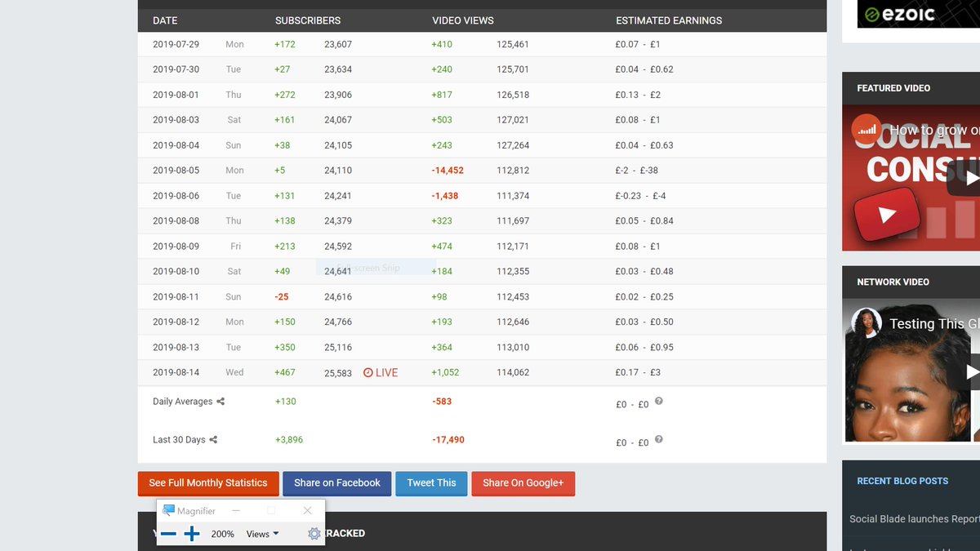Open the Social Blade launches Report blog post
This screenshot has height=551, width=980.
pyautogui.click(x=912, y=518)
